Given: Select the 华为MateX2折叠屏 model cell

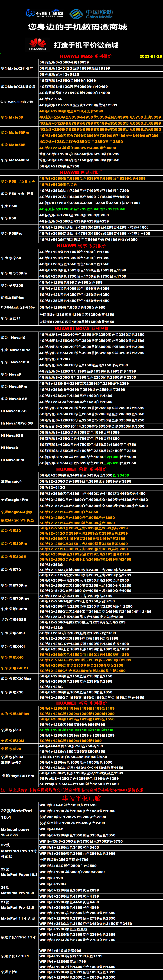Looking at the screenshot, I should 19,69.
